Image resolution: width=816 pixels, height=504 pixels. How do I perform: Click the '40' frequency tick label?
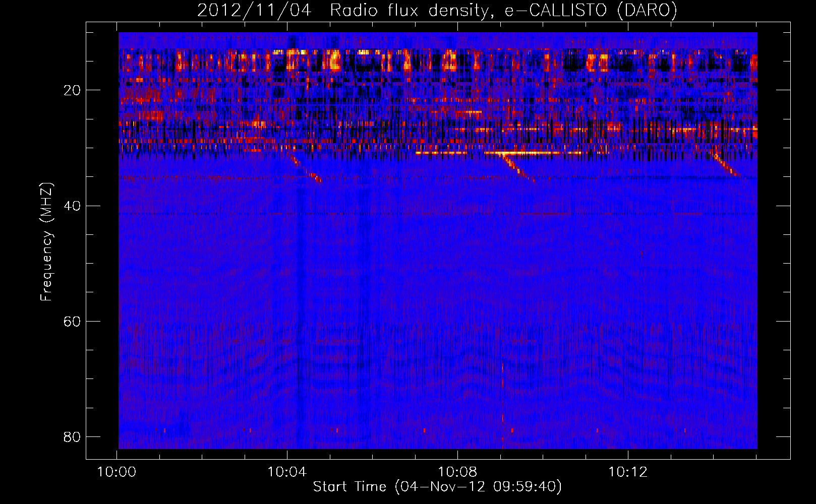pos(72,206)
